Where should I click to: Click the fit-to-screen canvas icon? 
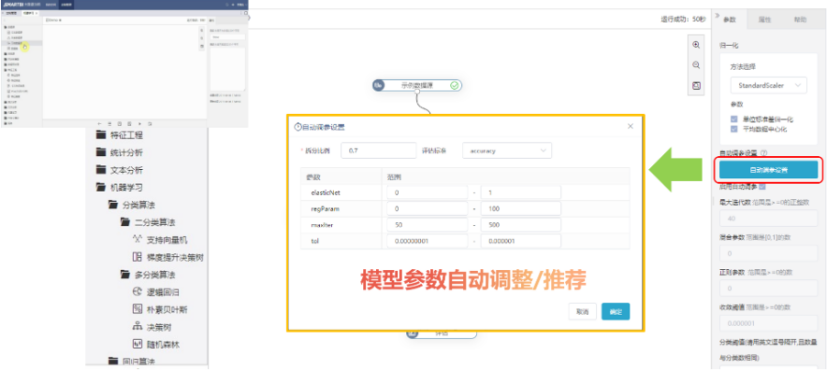click(x=696, y=86)
